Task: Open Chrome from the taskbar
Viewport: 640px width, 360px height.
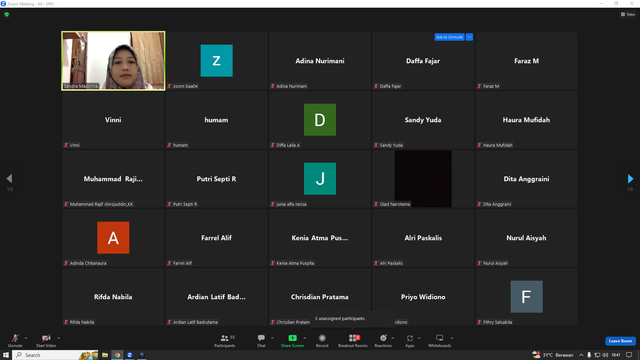Action: coord(117,355)
